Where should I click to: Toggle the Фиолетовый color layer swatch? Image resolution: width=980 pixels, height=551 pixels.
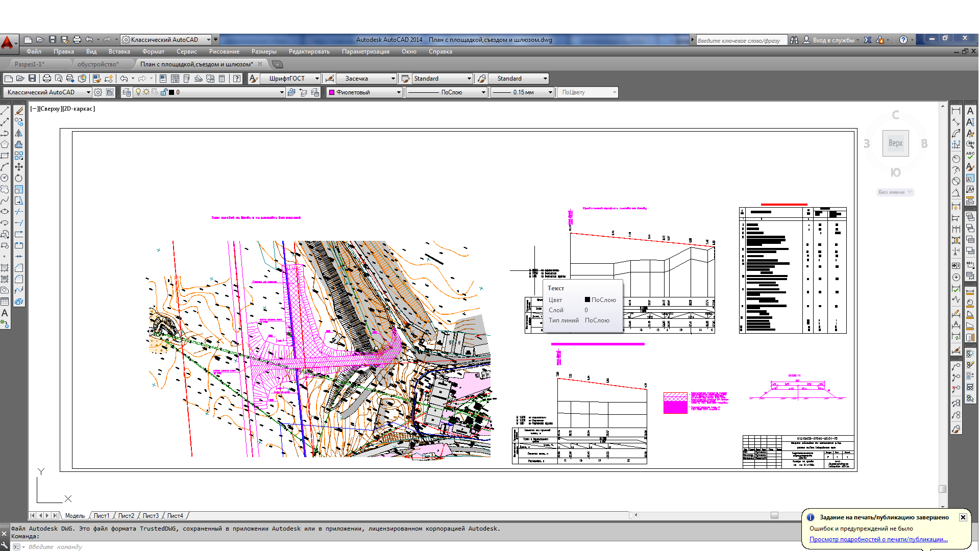pyautogui.click(x=332, y=92)
